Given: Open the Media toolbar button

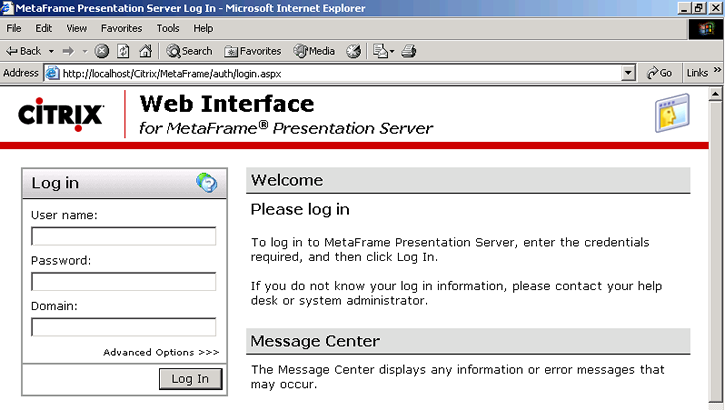Looking at the screenshot, I should [x=314, y=51].
